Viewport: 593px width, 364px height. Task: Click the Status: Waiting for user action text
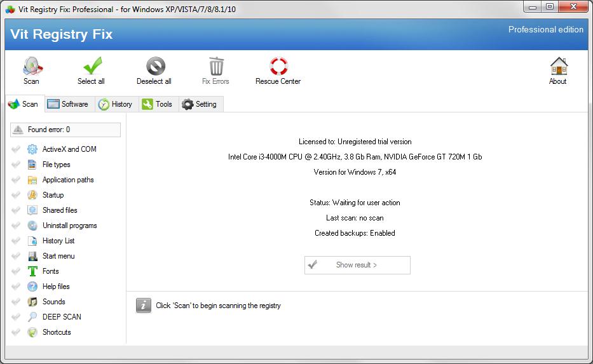tap(355, 203)
